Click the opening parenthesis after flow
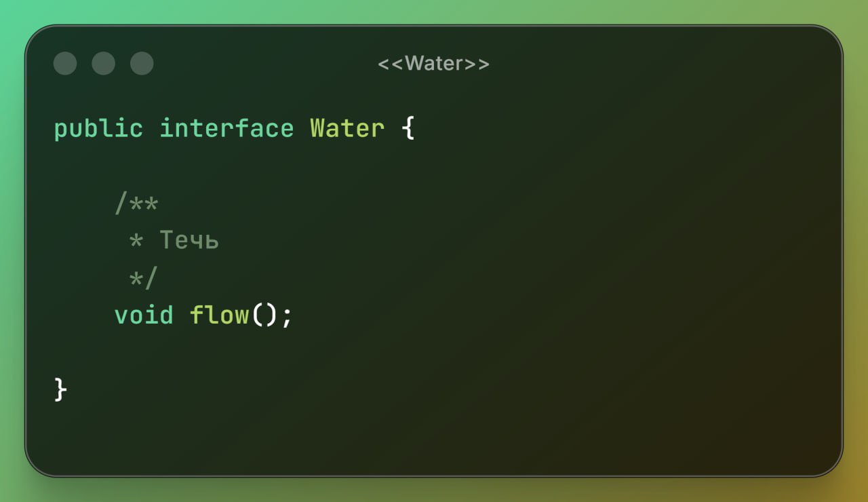Image resolution: width=868 pixels, height=502 pixels. [x=258, y=315]
